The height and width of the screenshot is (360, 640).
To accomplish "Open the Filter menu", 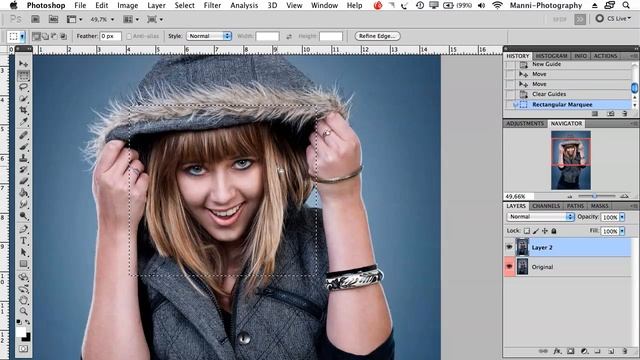I will point(212,5).
